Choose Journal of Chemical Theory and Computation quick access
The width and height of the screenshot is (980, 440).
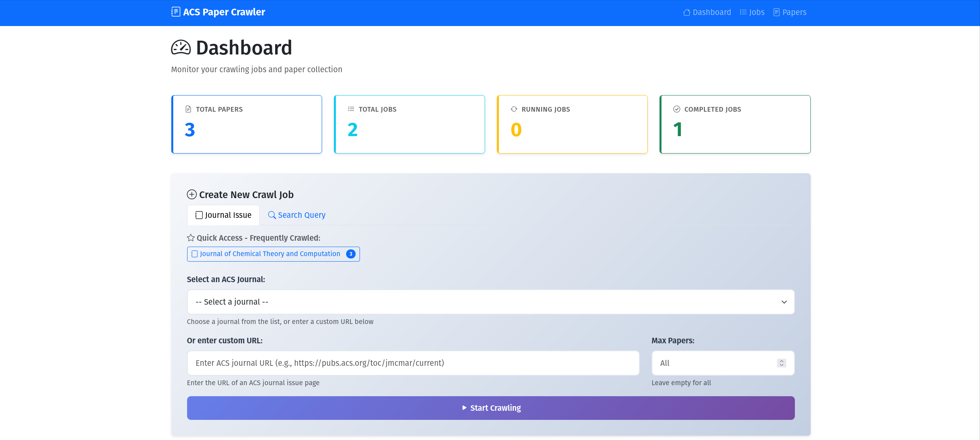coord(274,254)
